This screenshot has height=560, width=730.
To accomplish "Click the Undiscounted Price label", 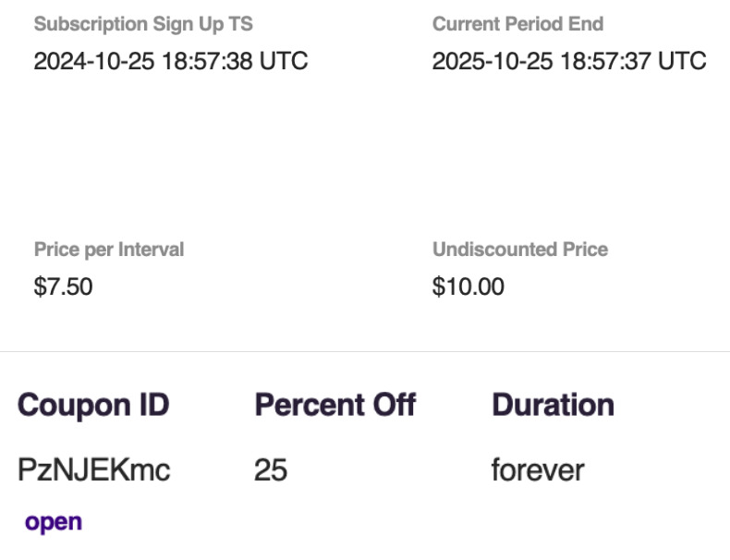I will (520, 250).
